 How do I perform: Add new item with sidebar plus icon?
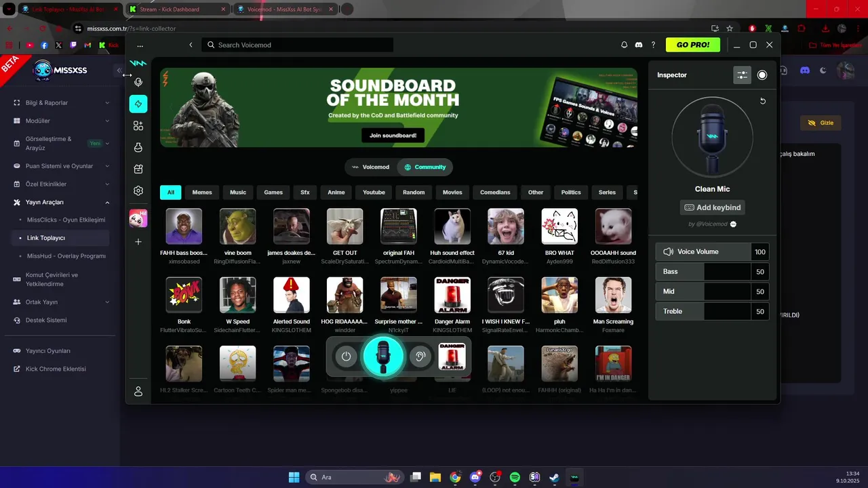[138, 241]
